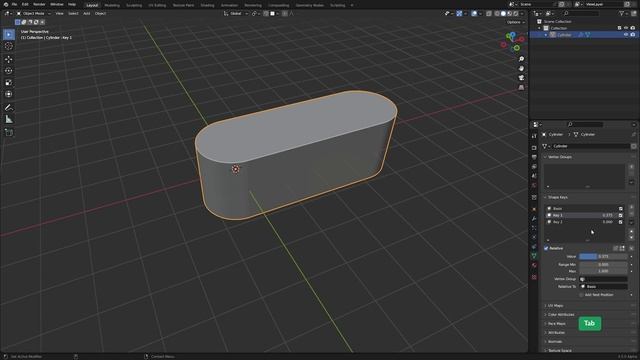Select the 3D Cursor tool
640x360 pixels.
(9, 47)
